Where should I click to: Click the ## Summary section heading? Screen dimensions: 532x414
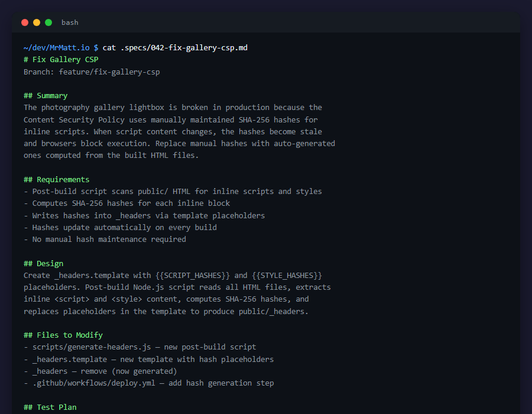pos(46,95)
